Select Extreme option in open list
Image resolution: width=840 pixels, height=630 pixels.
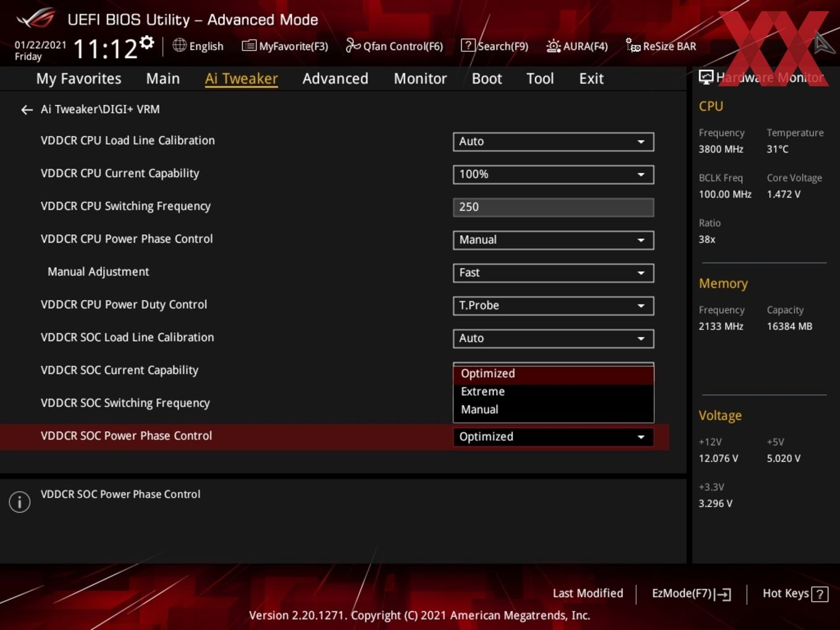coord(553,392)
